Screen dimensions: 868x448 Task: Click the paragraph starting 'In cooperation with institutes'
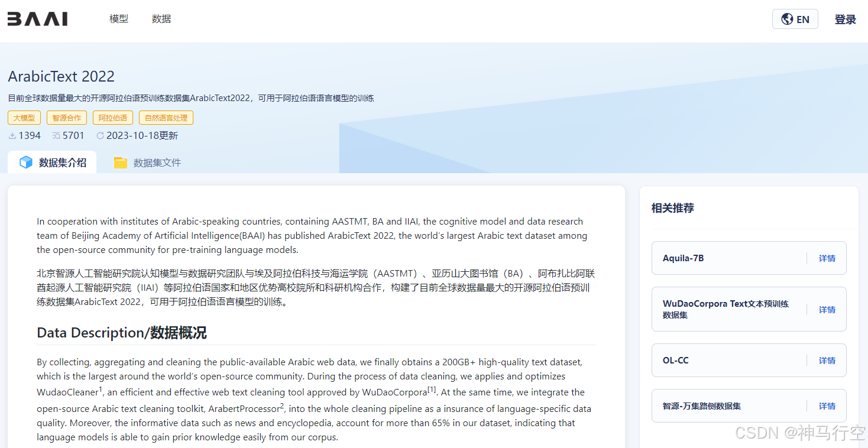click(312, 235)
